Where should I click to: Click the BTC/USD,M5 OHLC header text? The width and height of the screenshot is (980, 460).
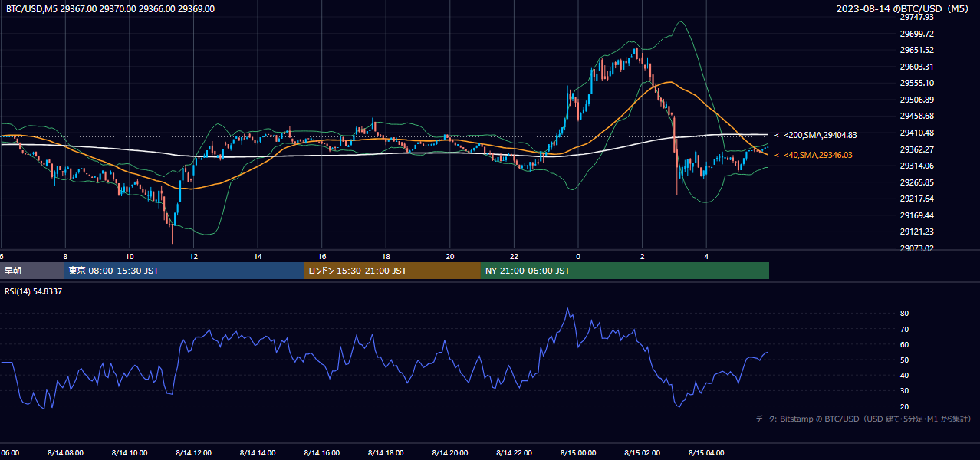(x=110, y=8)
